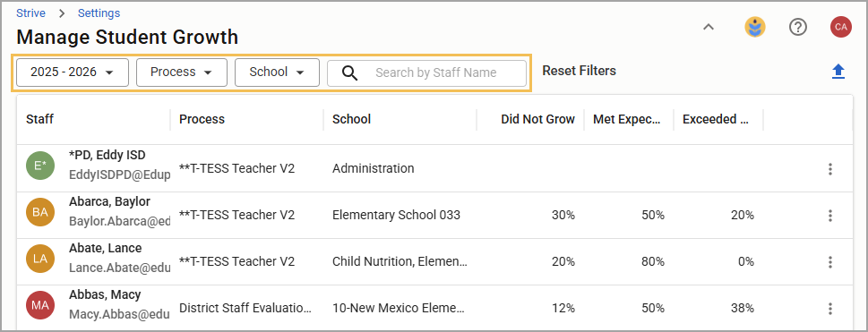This screenshot has width=868, height=332.
Task: Click Administration school cell
Action: 374,168
